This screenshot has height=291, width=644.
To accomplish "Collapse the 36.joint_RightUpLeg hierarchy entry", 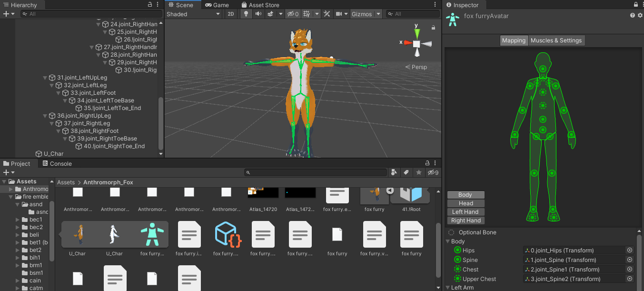I will [45, 116].
